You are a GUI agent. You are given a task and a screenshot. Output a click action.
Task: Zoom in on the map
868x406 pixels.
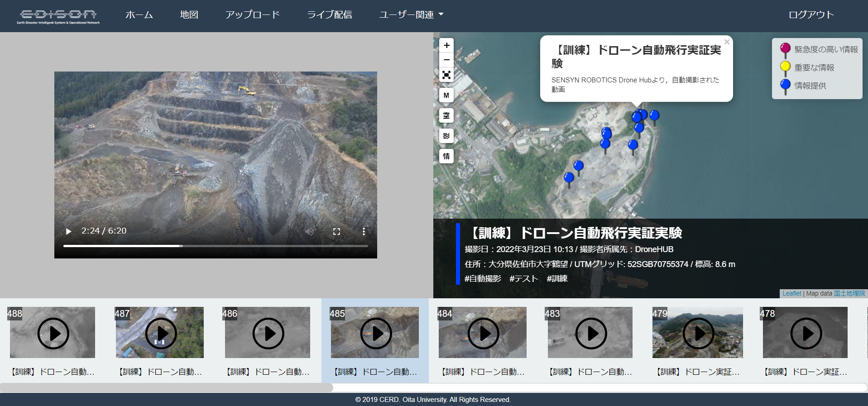pyautogui.click(x=446, y=45)
